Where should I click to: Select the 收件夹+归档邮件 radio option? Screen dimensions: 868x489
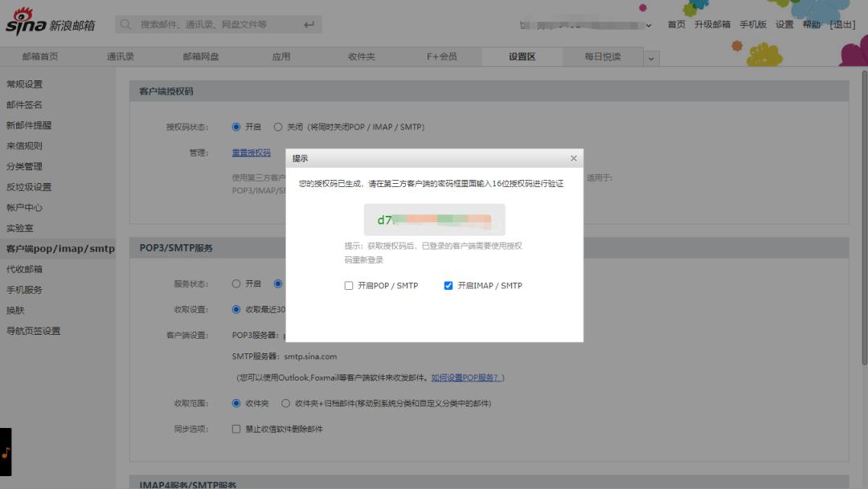pyautogui.click(x=287, y=404)
